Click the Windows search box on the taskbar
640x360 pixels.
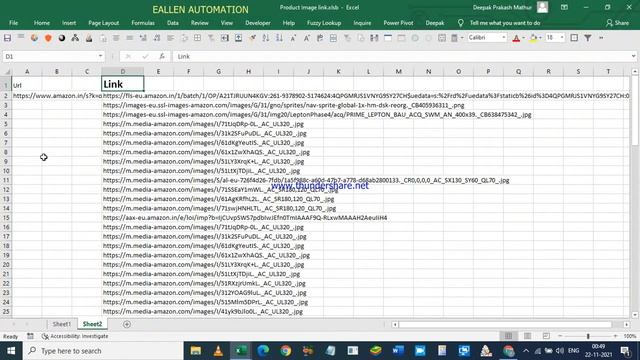point(104,351)
